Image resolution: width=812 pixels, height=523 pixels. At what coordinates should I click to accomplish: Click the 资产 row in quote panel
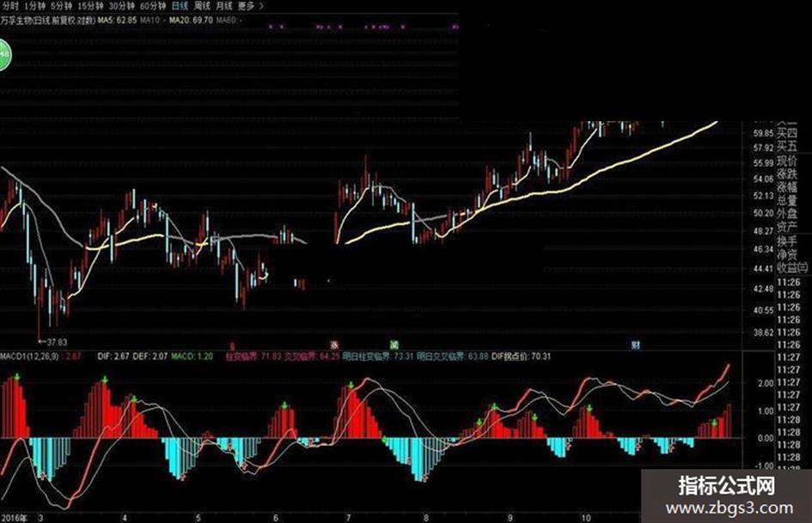click(x=786, y=227)
